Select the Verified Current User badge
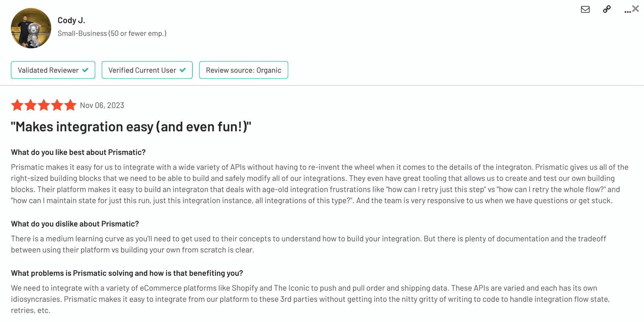The height and width of the screenshot is (322, 644). pos(147,70)
